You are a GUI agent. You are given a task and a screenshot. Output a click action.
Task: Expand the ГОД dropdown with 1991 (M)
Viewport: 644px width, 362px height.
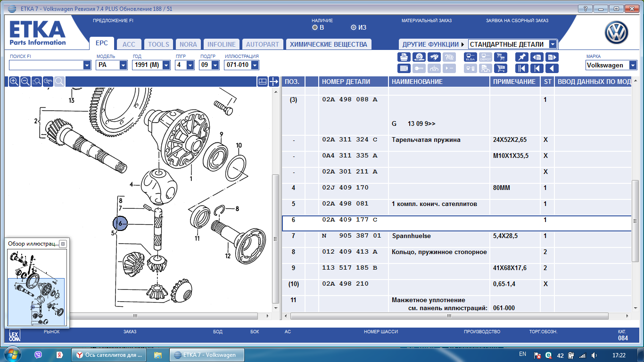[166, 65]
